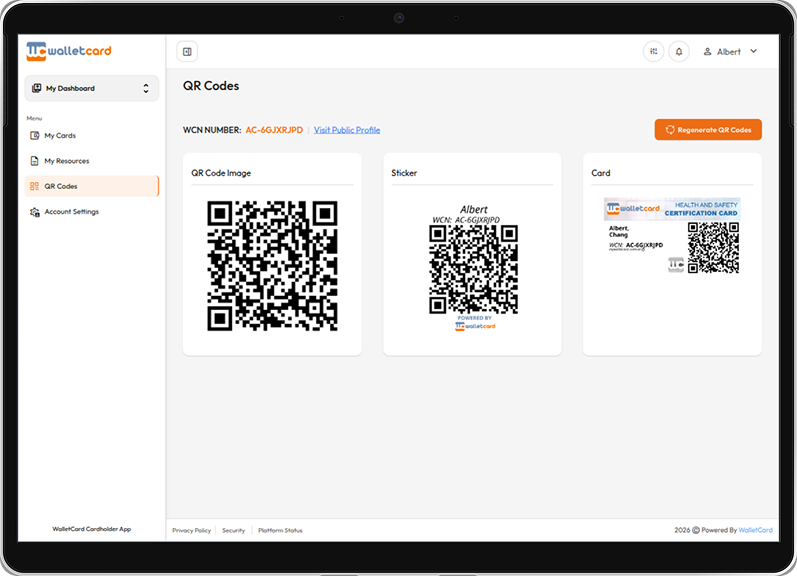Click the Health and Safety card preview
This screenshot has height=576, width=797.
pyautogui.click(x=672, y=236)
